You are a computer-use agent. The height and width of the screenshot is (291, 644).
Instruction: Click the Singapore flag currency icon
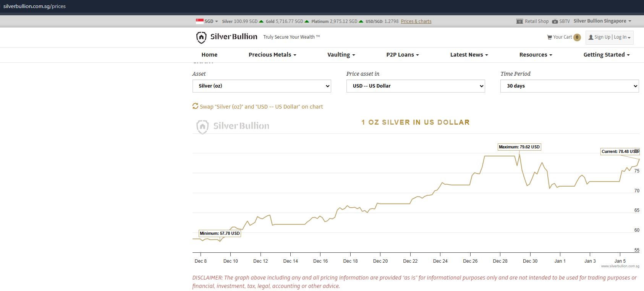(199, 21)
